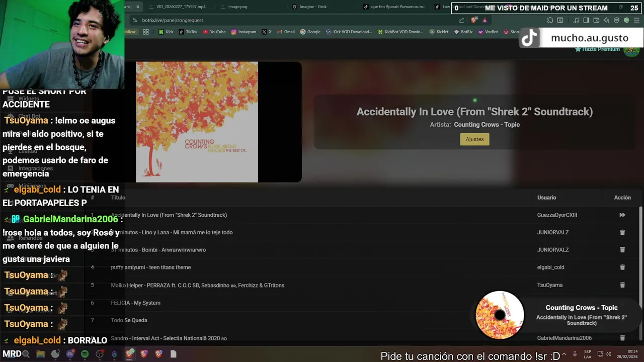Image resolution: width=644 pixels, height=362 pixels.
Task: Delete the Bombi - Arwrarwrirwrarwro request
Action: 622,250
